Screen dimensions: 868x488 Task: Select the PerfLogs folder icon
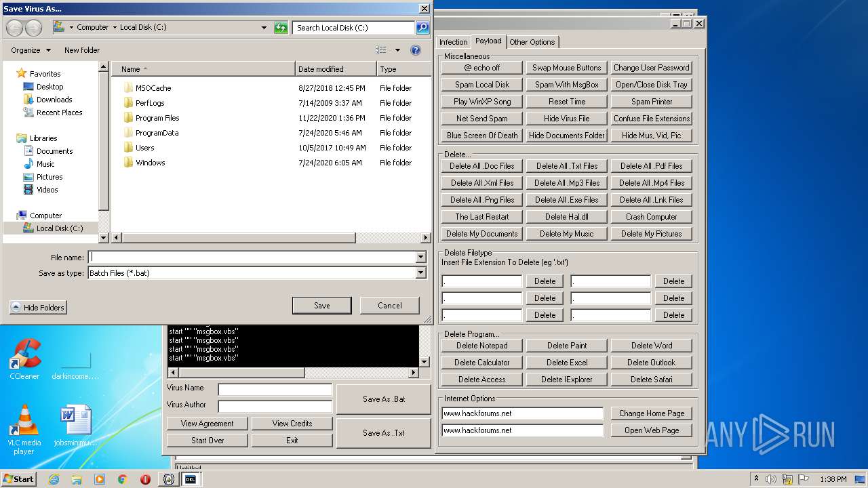128,103
